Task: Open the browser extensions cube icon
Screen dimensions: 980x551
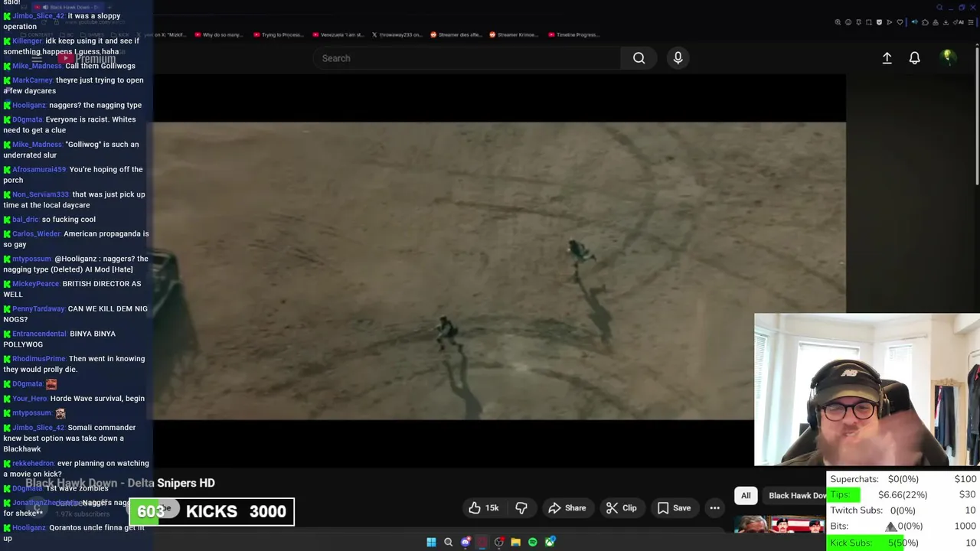Action: point(925,22)
